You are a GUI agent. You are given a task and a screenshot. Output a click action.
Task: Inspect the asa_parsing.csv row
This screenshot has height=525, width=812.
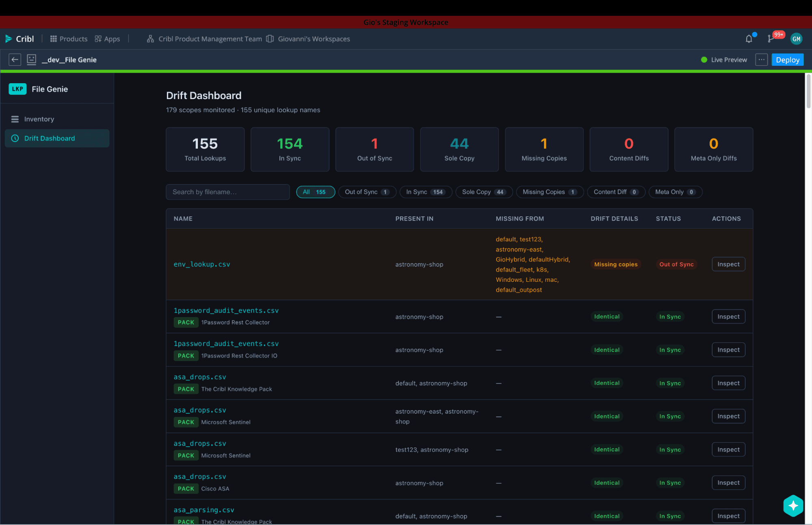[728, 516]
